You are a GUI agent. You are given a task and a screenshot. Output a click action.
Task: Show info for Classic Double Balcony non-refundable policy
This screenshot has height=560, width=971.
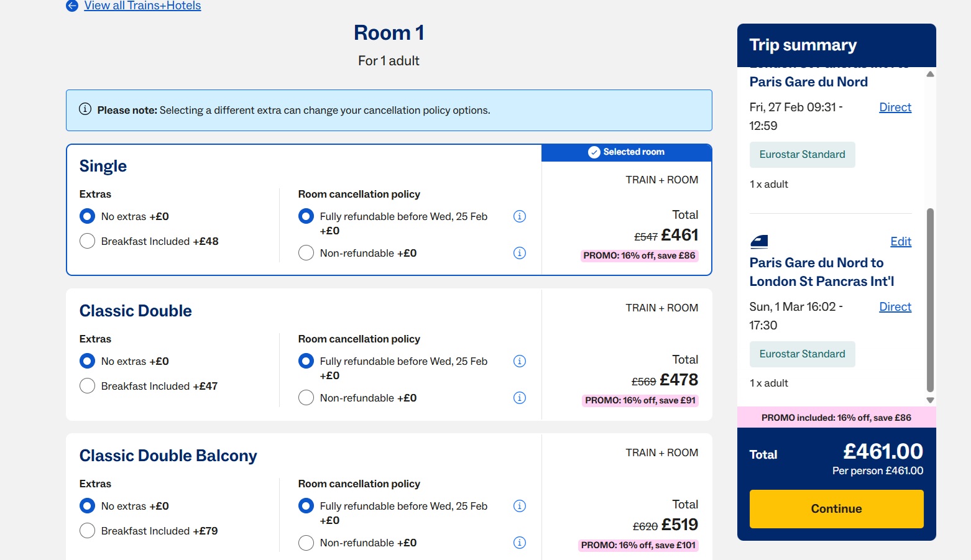[520, 543]
